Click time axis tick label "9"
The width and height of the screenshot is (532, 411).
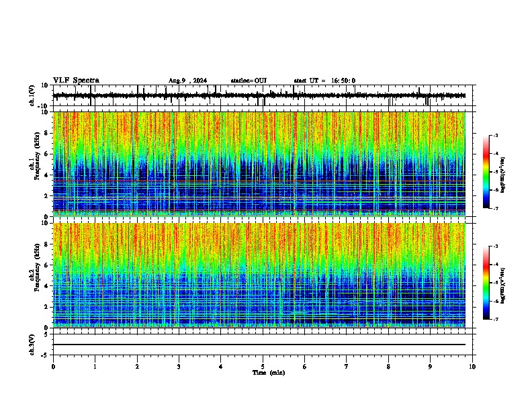[430, 367]
